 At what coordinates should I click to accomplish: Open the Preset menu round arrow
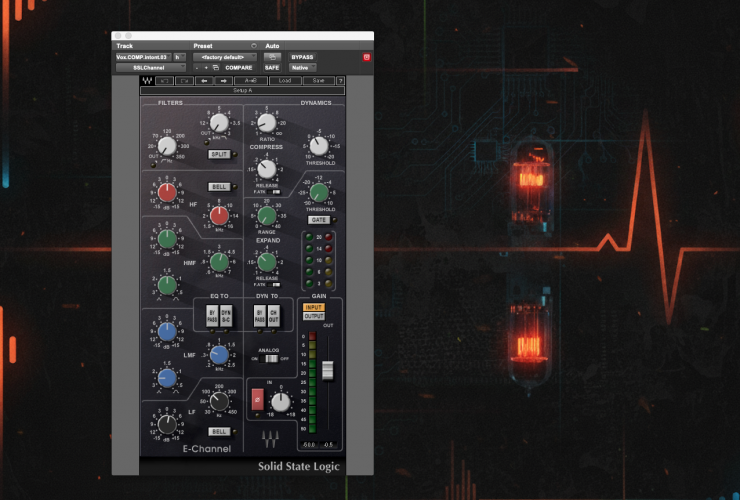[x=254, y=46]
